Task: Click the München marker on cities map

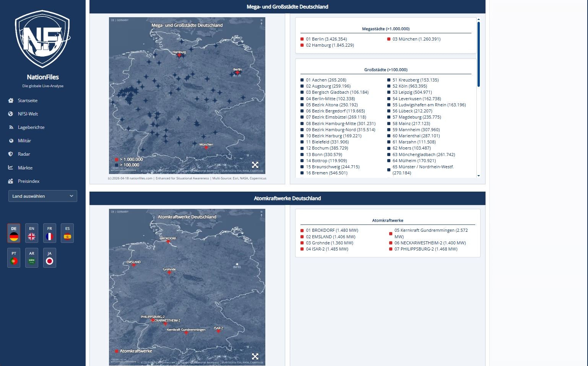Action: 206,148
